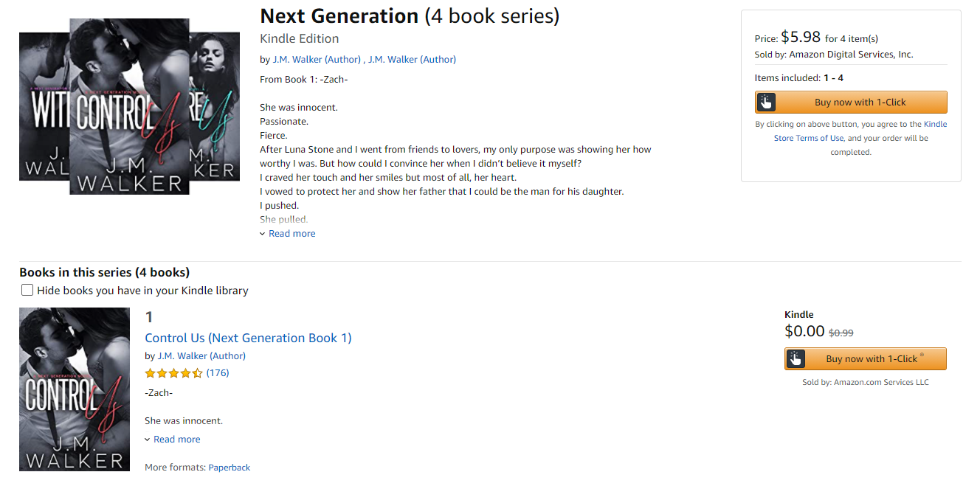Buy Control Us with 1-Click
The width and height of the screenshot is (980, 486).
click(866, 359)
